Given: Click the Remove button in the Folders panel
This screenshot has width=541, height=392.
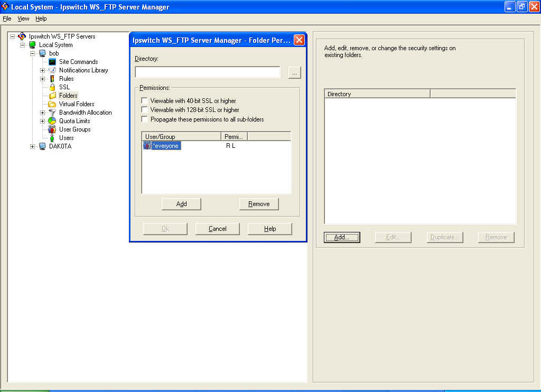Looking at the screenshot, I should [496, 237].
